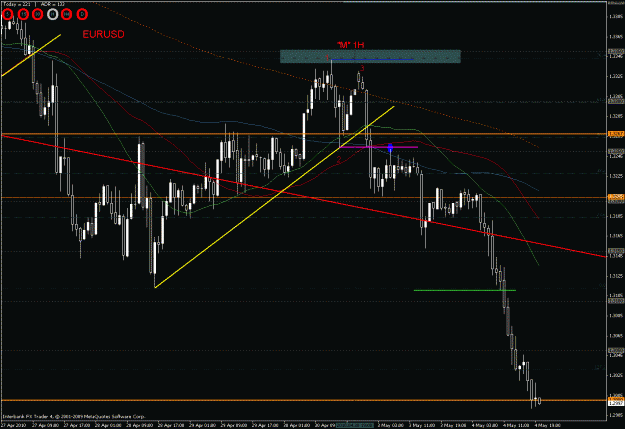Select the magenta horizontal neckline line
The width and height of the screenshot is (625, 429).
pos(378,147)
